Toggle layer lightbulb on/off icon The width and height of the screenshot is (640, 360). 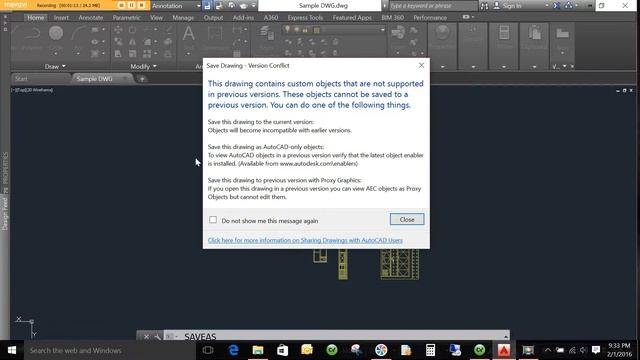(287, 29)
